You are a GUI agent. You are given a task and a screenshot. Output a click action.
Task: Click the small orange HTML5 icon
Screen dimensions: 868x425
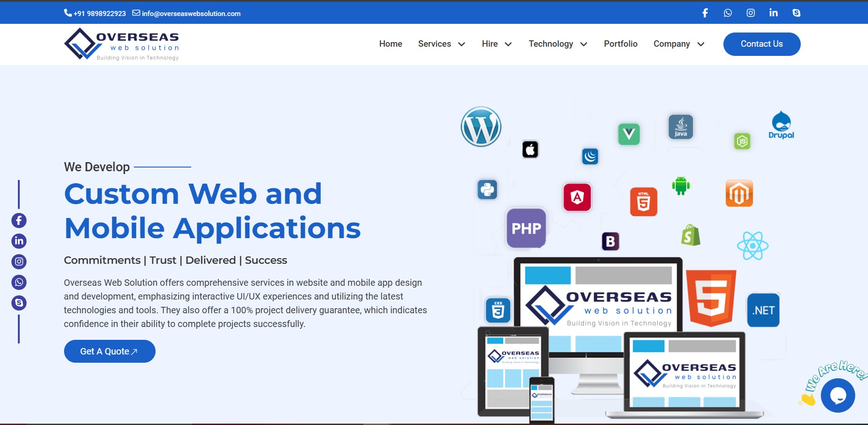pyautogui.click(x=644, y=202)
